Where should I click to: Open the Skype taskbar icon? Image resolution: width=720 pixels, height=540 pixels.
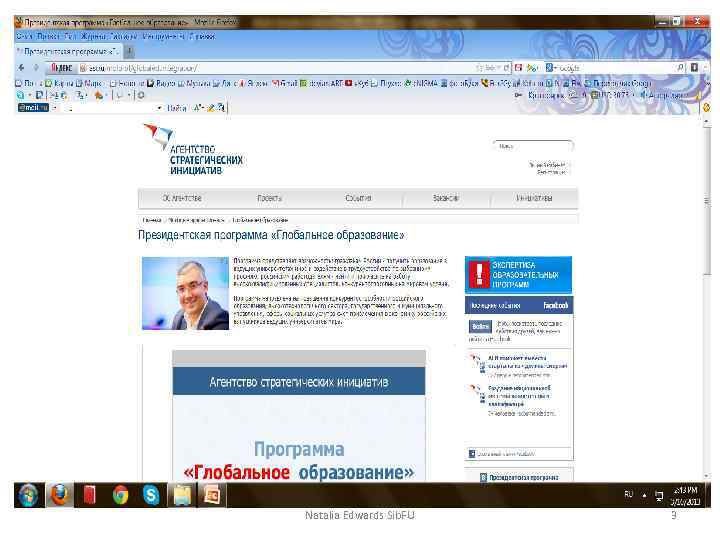(151, 495)
